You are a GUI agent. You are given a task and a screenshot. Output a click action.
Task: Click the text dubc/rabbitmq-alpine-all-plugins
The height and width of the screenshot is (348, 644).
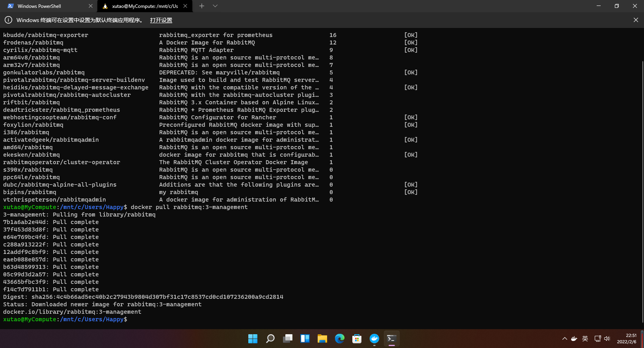point(60,185)
